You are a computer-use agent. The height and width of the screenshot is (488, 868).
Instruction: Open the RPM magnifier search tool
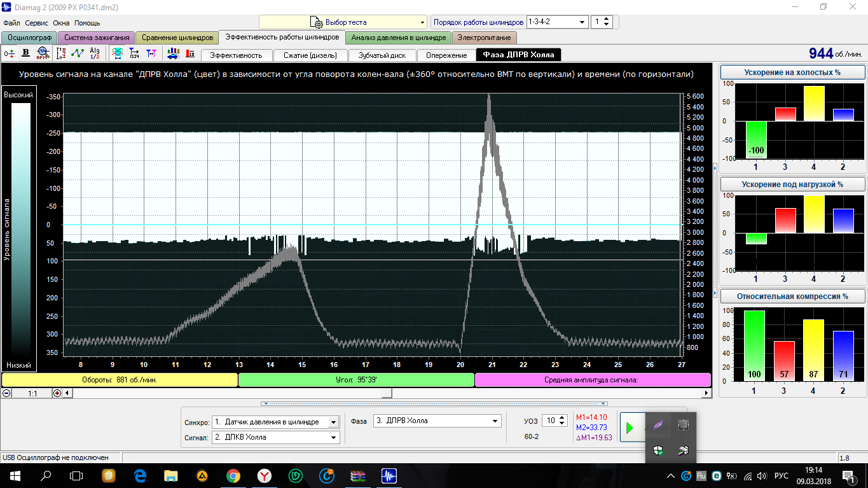coord(43,53)
